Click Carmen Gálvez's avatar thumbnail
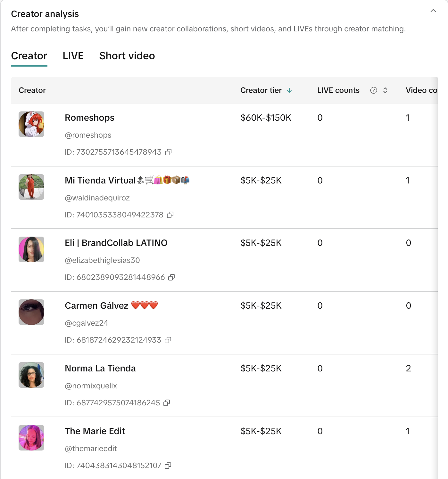The width and height of the screenshot is (448, 479). tap(31, 312)
